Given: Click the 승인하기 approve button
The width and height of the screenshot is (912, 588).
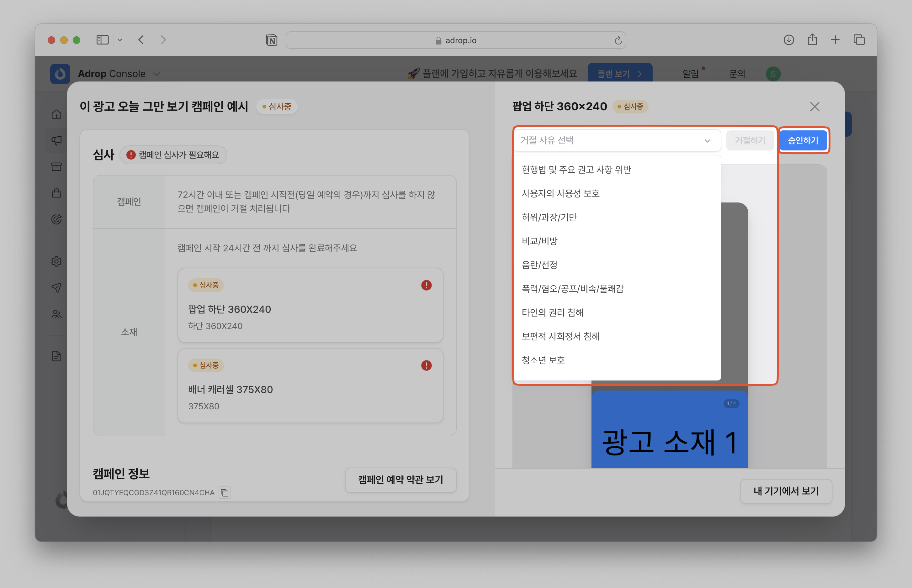Looking at the screenshot, I should point(803,140).
